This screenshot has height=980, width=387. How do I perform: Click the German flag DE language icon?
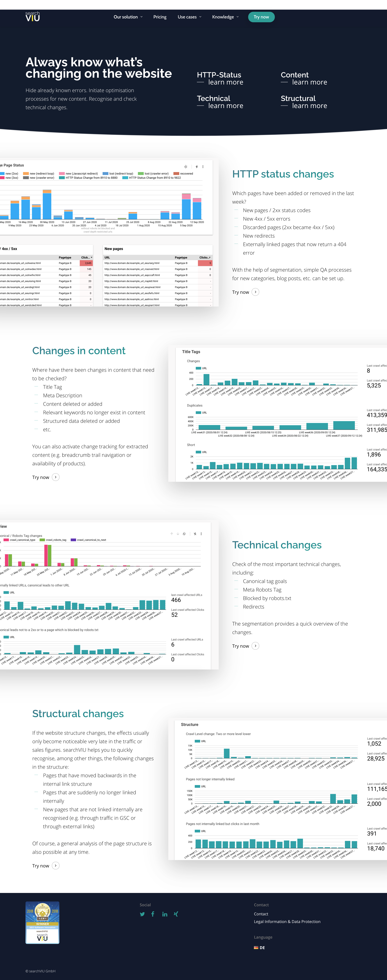[x=256, y=948]
